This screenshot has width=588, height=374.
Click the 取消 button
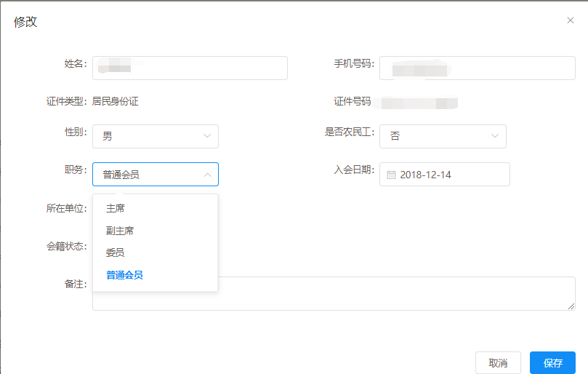tap(498, 363)
